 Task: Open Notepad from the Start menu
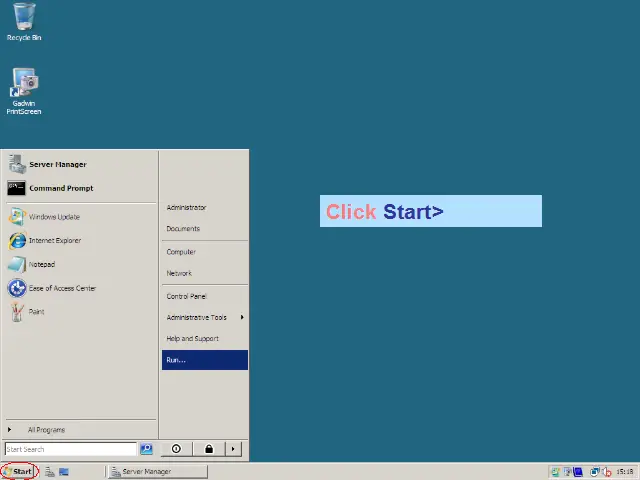(41, 265)
